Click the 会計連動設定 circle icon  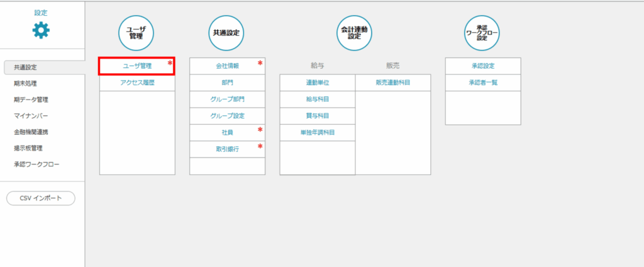(x=354, y=33)
